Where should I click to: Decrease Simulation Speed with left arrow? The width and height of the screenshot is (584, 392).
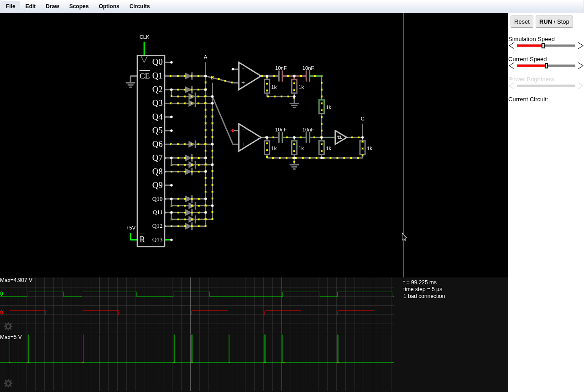click(x=511, y=46)
